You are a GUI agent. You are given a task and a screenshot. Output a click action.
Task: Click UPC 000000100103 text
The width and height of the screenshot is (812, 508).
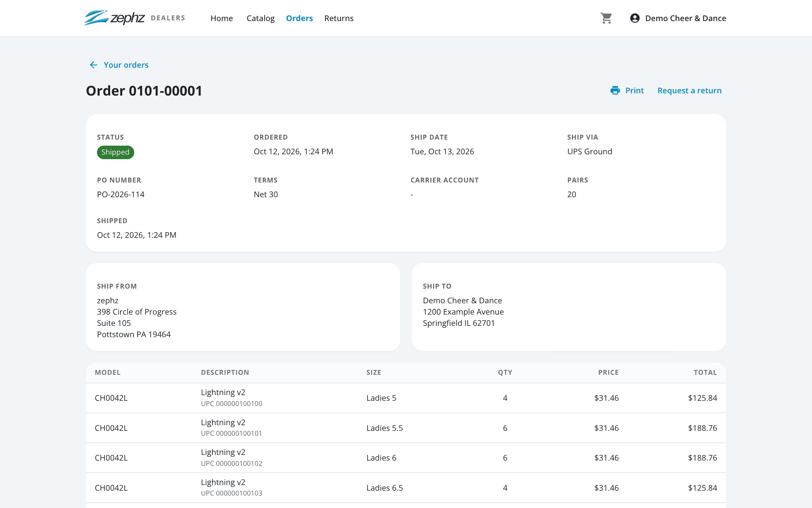[232, 493]
